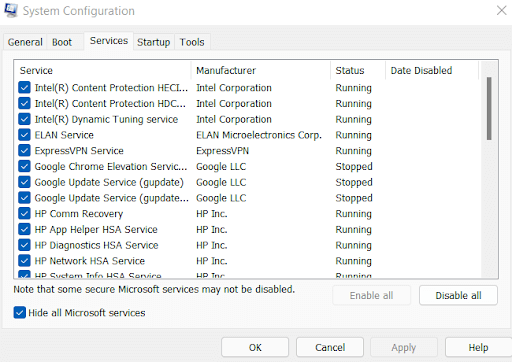This screenshot has height=362, width=512.
Task: Click the Cancel button
Action: pyautogui.click(x=330, y=347)
